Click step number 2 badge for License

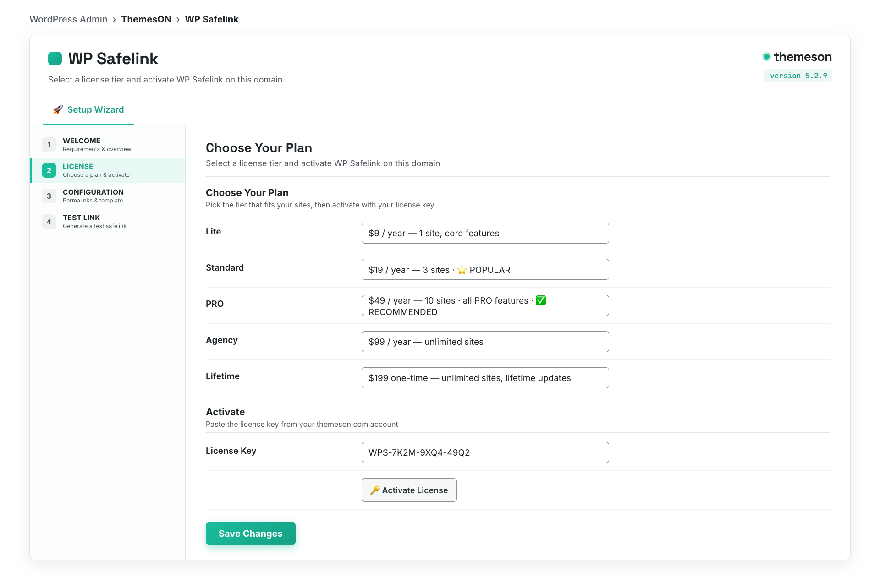[x=49, y=170]
